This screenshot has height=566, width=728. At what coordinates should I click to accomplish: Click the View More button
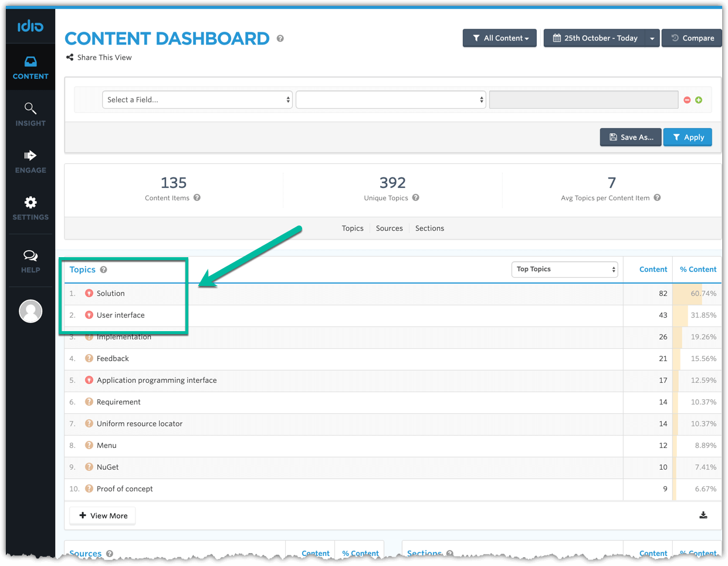pyautogui.click(x=103, y=516)
